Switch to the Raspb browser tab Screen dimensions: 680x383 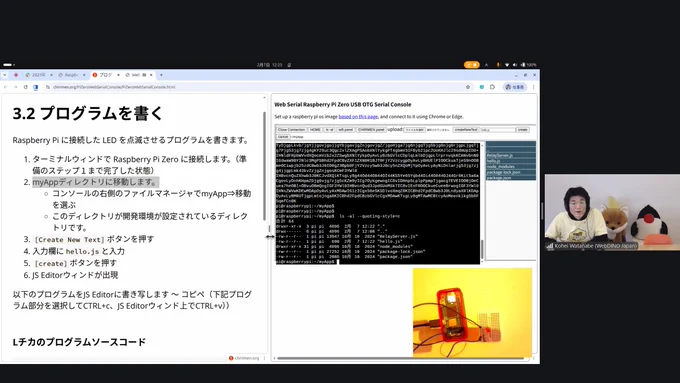(72, 75)
